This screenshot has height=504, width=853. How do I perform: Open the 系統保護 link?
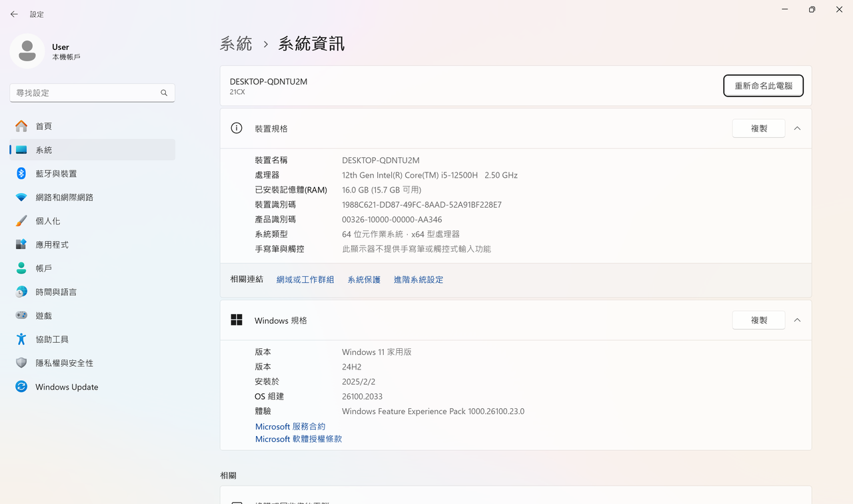tap(364, 280)
